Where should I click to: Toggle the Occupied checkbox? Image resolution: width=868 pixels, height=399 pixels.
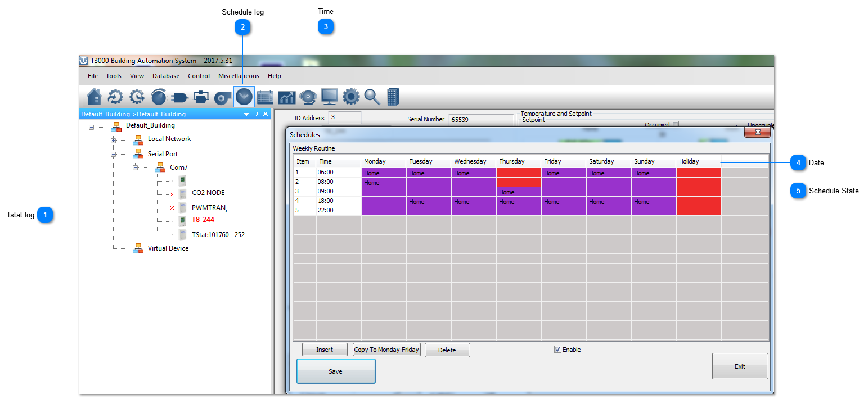pos(676,125)
